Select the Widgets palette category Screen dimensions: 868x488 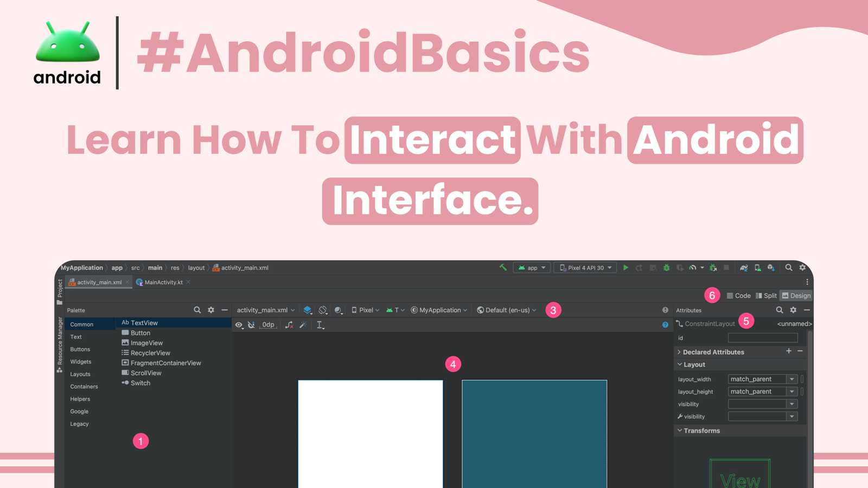point(81,362)
